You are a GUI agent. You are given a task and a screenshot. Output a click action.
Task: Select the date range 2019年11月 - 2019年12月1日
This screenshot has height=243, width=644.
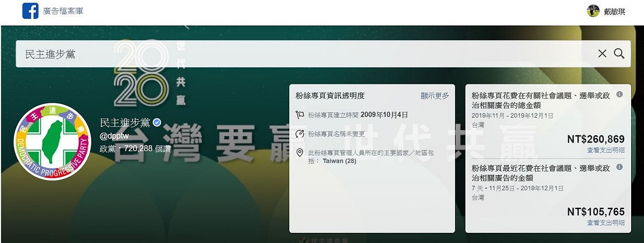[513, 116]
